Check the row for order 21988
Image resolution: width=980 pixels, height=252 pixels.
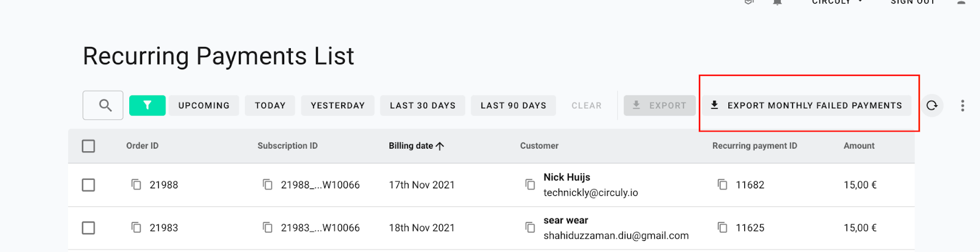[x=88, y=185]
